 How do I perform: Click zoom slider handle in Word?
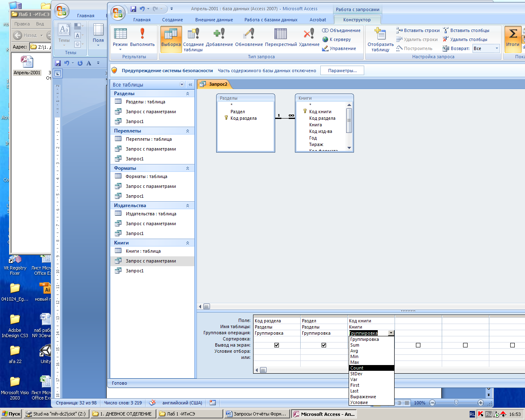click(x=456, y=403)
